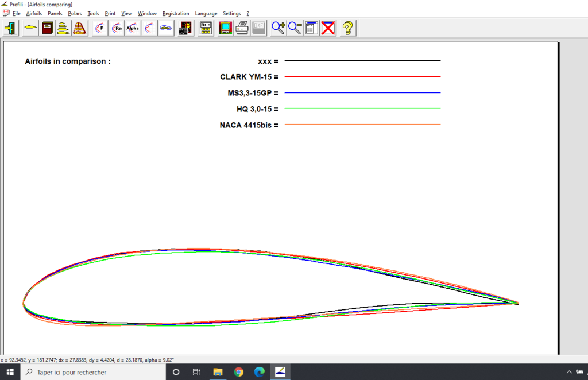Click the CLARK YM-15 red legend line
The height and width of the screenshot is (380, 588).
362,76
